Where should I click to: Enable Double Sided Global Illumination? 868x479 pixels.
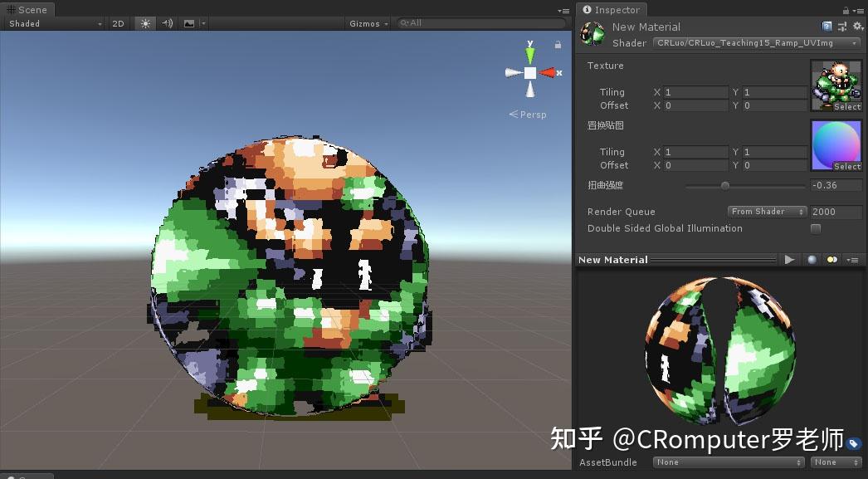click(x=816, y=228)
